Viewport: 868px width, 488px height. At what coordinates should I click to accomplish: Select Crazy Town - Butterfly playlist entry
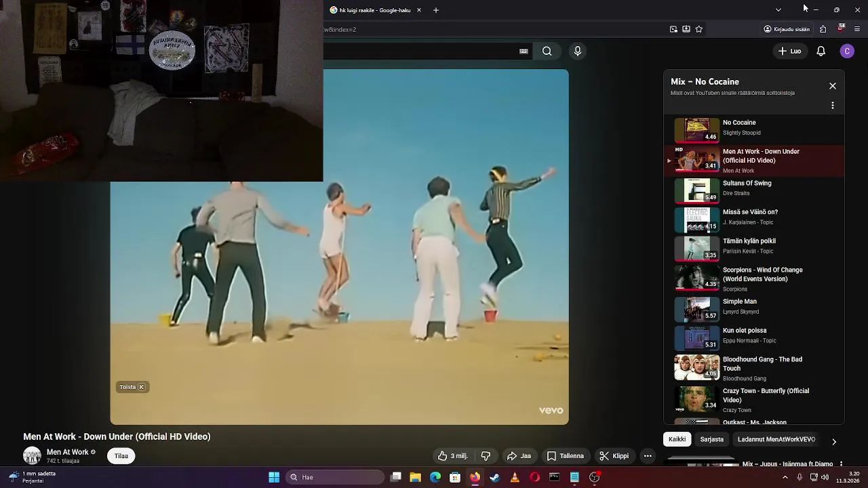(754, 400)
